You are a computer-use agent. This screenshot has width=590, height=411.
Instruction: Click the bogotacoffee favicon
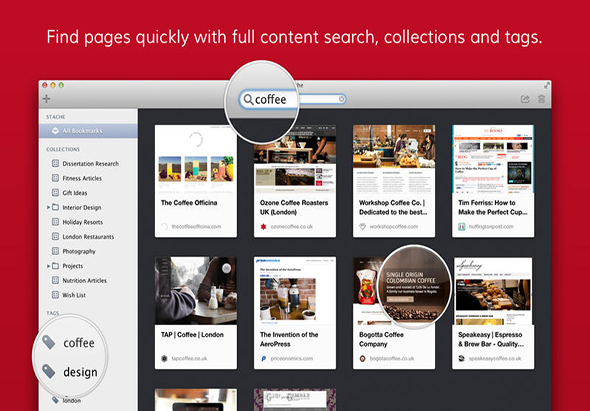tap(362, 358)
